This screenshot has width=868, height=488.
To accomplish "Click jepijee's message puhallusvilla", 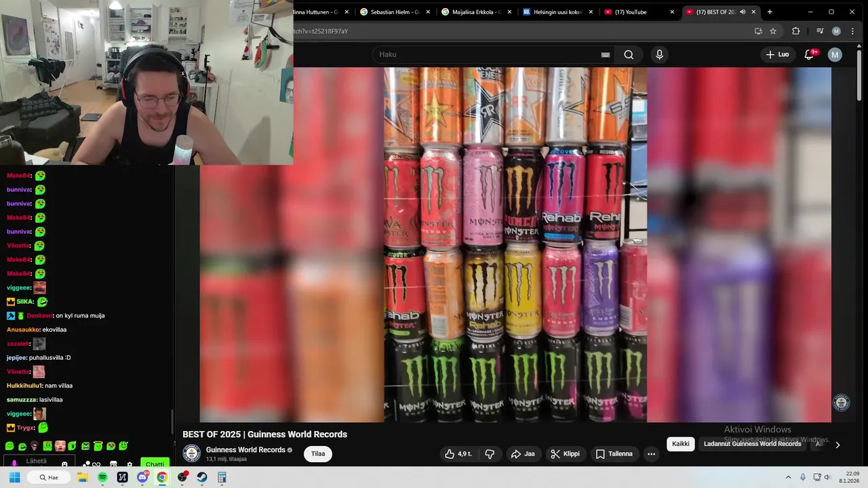I will click(50, 358).
